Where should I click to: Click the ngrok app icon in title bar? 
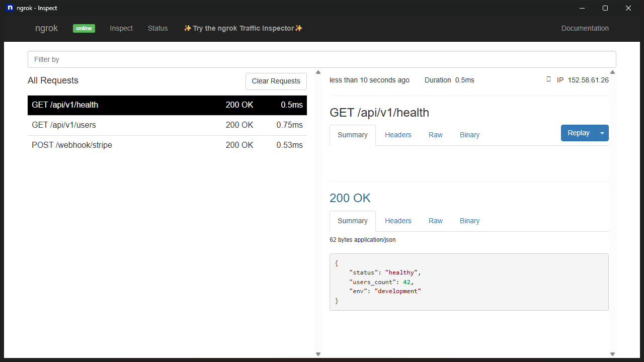[x=10, y=8]
